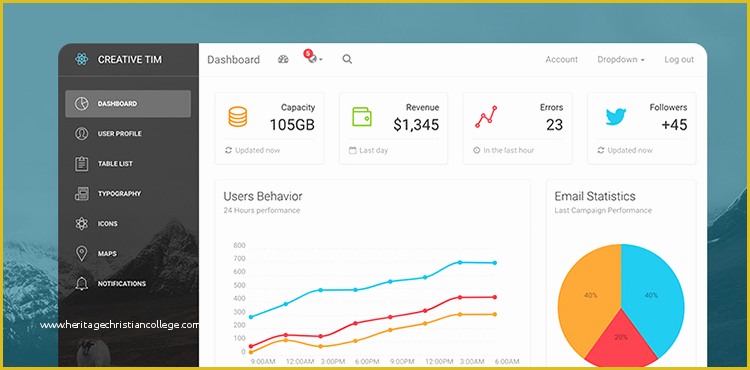Select the Dashboard pie icon in sidebar
The image size is (750, 370).
click(82, 104)
